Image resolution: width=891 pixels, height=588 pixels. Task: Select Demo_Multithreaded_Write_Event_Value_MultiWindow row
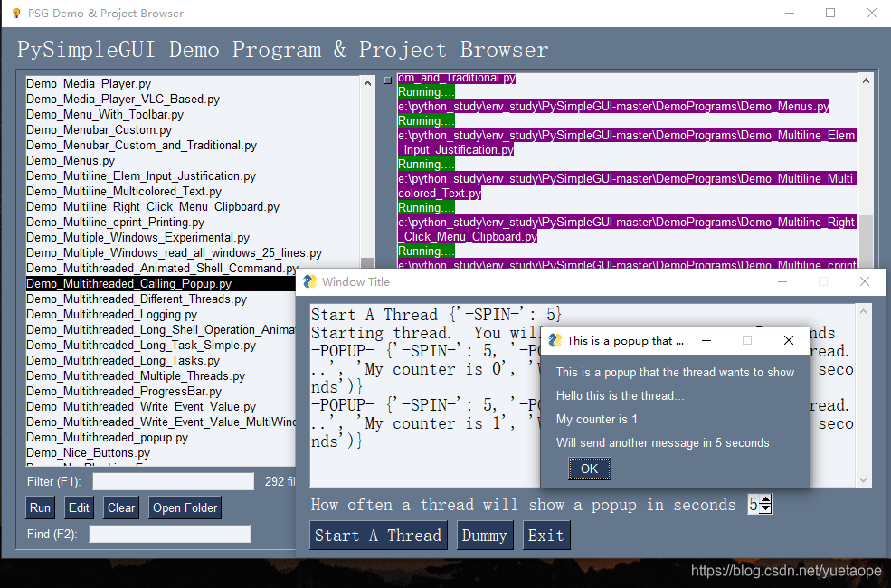coord(161,422)
